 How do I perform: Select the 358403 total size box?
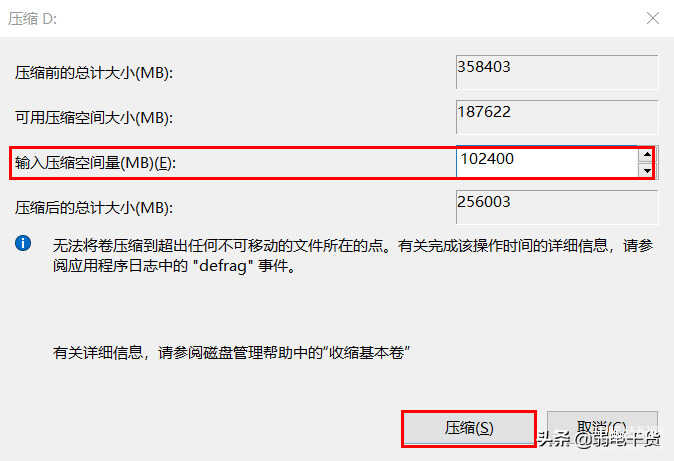[x=557, y=72]
